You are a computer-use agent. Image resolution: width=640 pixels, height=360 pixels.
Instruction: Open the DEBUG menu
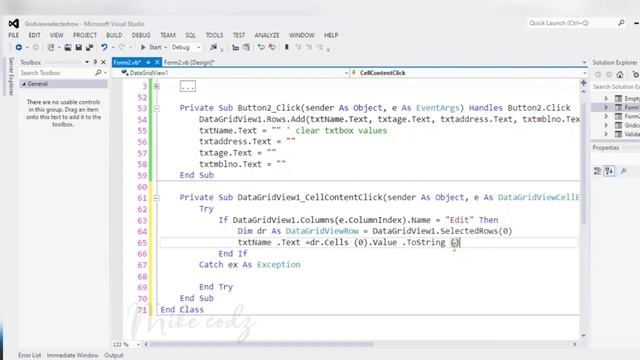pos(141,36)
